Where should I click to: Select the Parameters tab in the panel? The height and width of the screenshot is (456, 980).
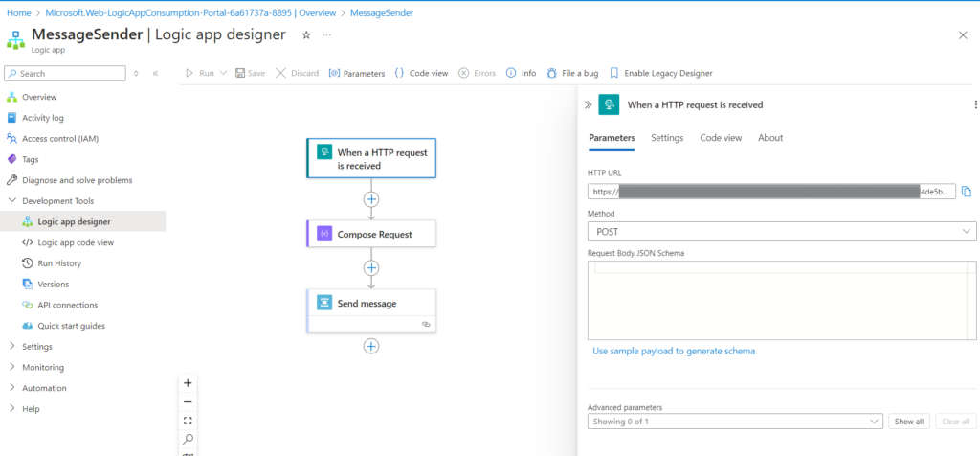(x=612, y=138)
